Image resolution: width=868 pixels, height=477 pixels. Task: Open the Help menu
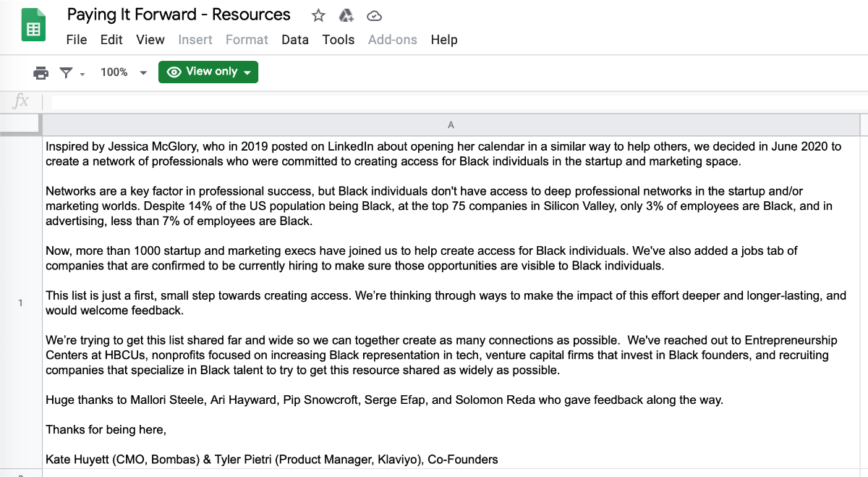444,40
